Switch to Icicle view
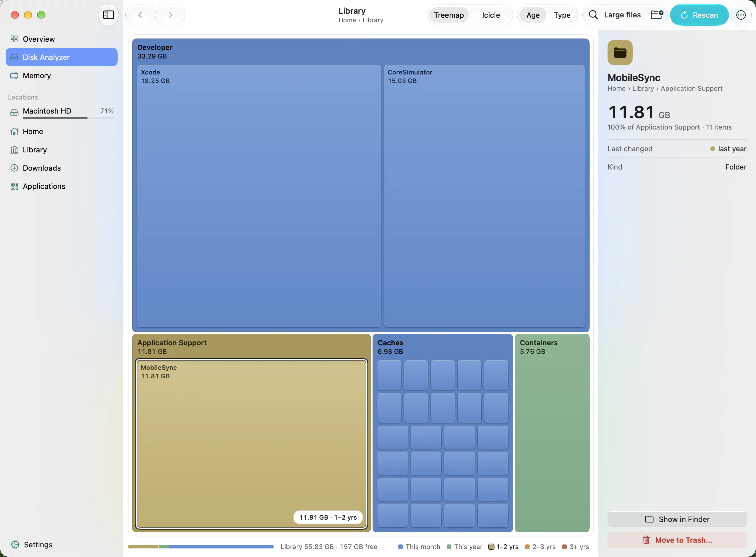756x557 pixels. point(491,15)
